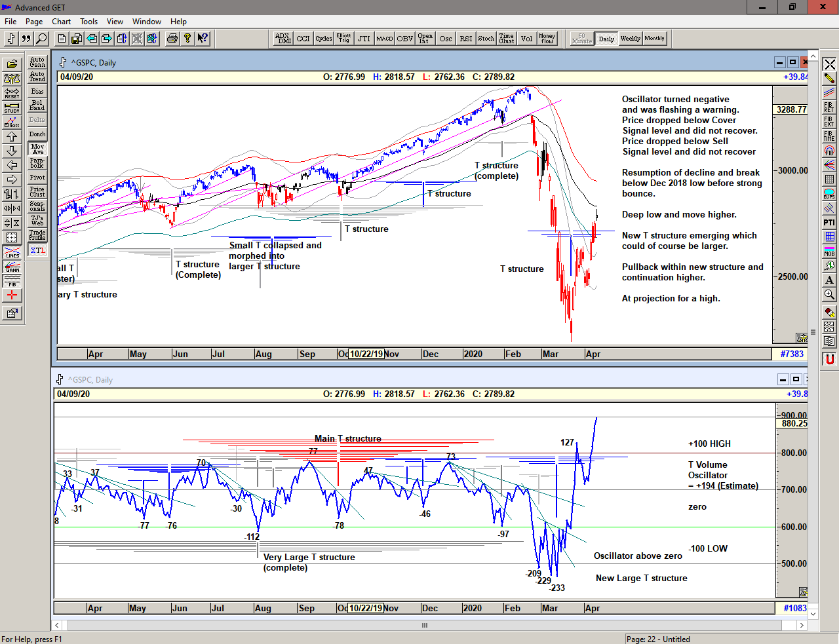The width and height of the screenshot is (839, 644).
Task: Click the down arrow of vertical scrollbar
Action: (813, 614)
